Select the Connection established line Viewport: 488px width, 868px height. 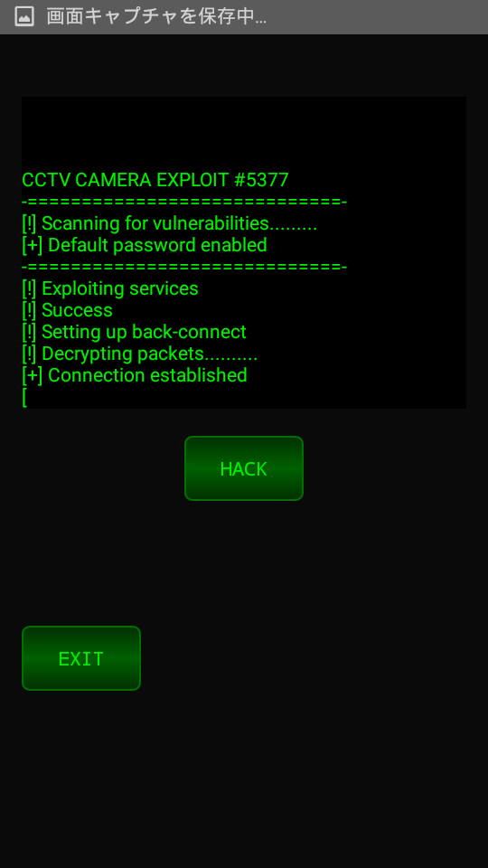(x=135, y=375)
